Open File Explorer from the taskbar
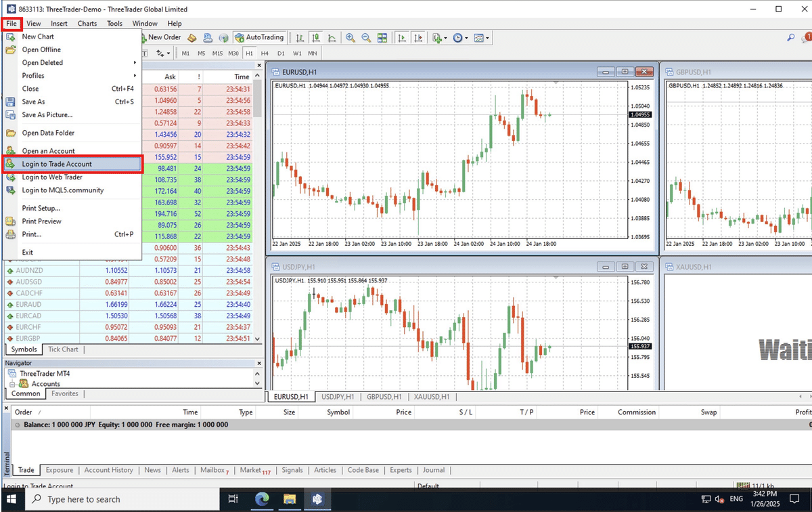This screenshot has width=812, height=512. tap(290, 499)
